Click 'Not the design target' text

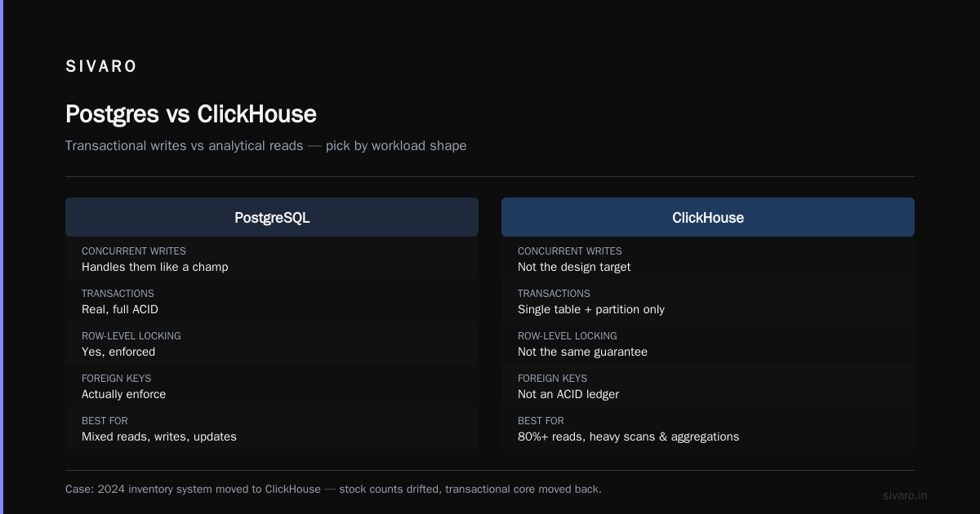[574, 267]
